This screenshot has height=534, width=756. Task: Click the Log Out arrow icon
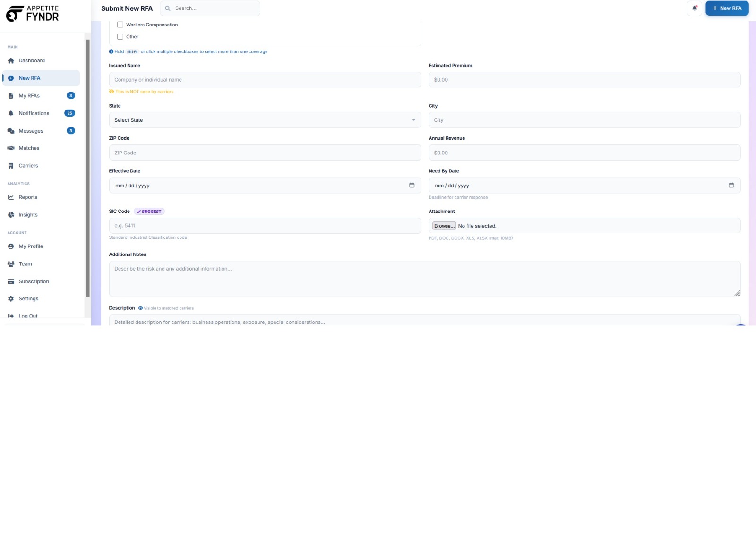coord(11,316)
